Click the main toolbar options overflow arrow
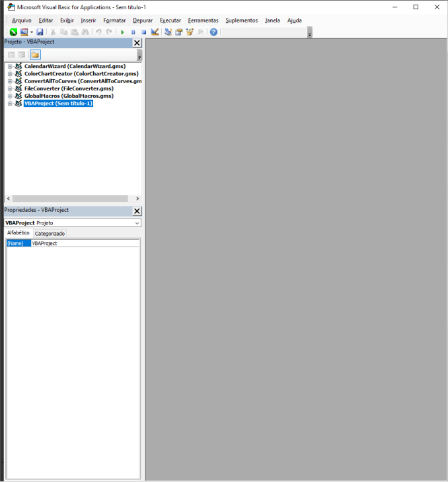Image resolution: width=448 pixels, height=482 pixels. coord(310,32)
